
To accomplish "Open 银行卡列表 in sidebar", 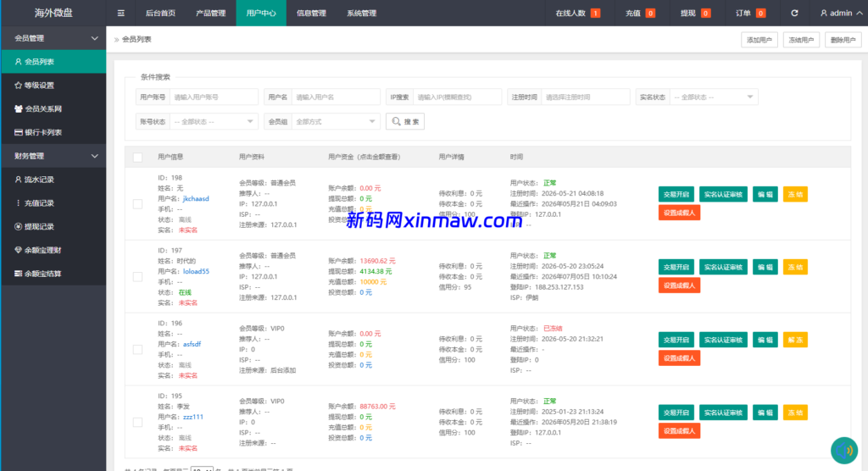I will click(x=53, y=132).
